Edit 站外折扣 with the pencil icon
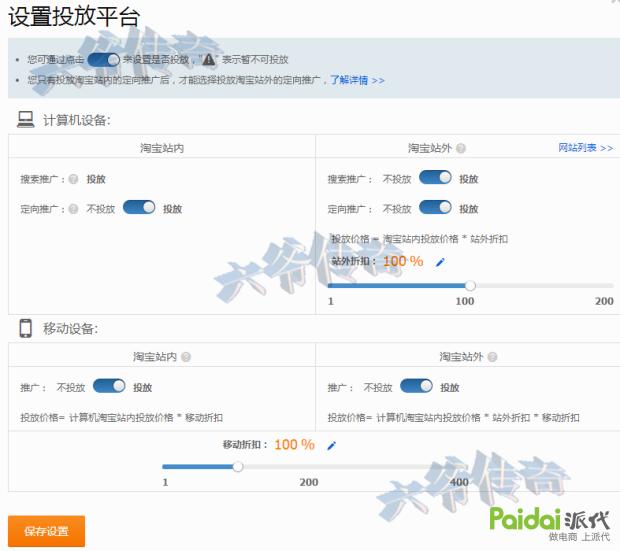The width and height of the screenshot is (620, 551). pos(440,262)
